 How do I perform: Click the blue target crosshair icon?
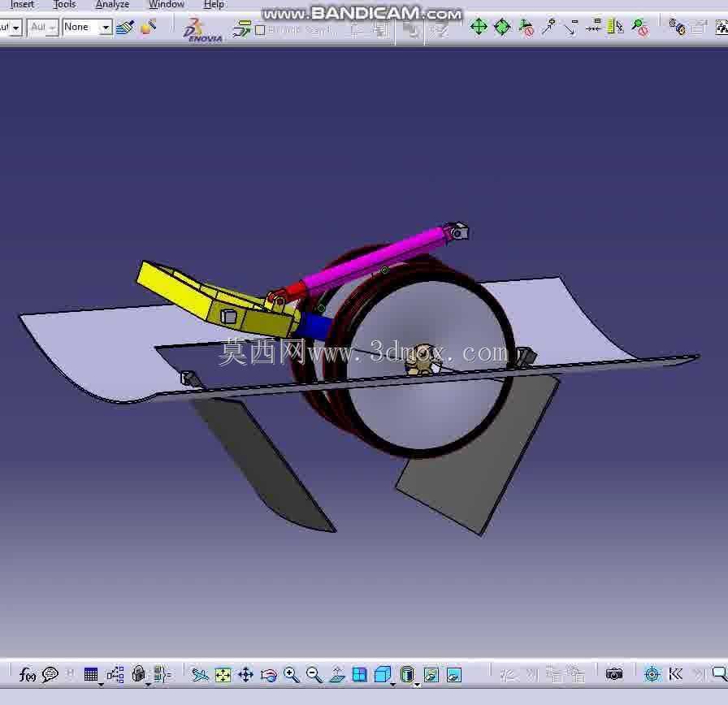click(652, 674)
